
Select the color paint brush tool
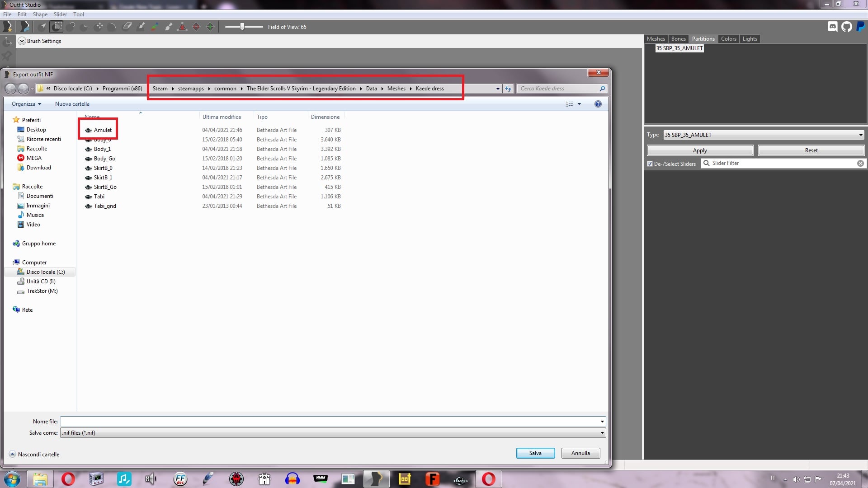155,27
